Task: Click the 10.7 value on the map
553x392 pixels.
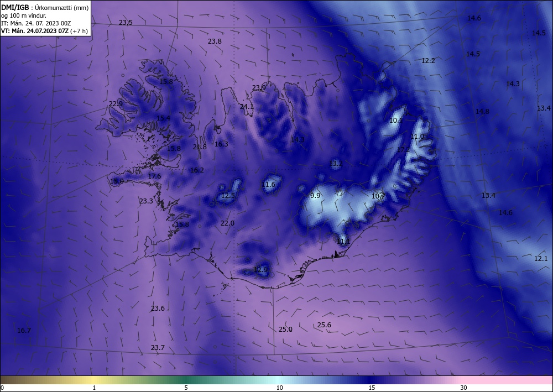Action: click(378, 196)
